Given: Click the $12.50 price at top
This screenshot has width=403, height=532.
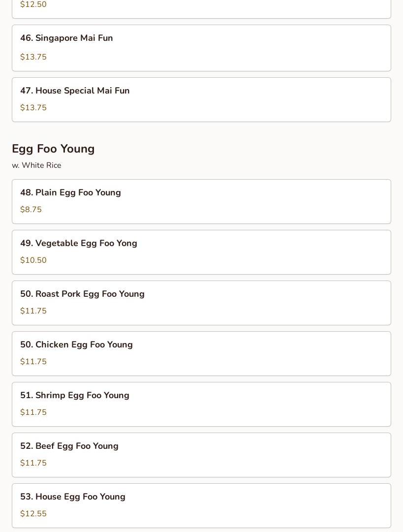Looking at the screenshot, I should pos(33,4).
